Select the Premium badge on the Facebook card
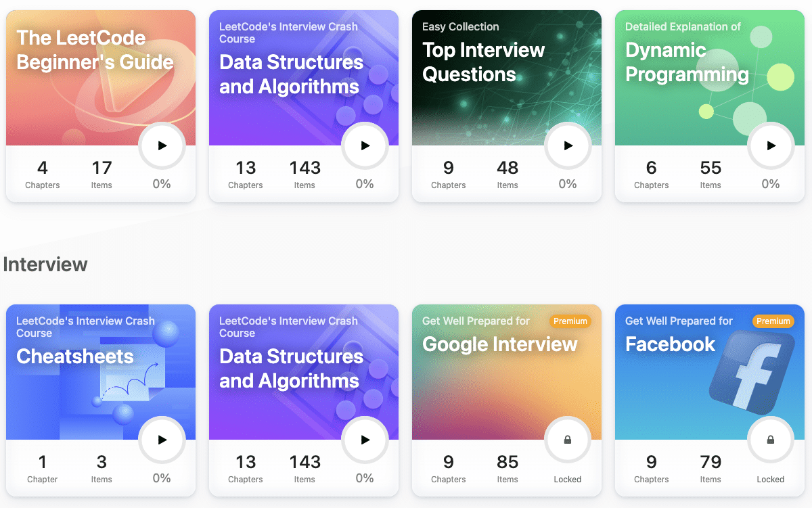Screen dimensions: 812x508 click(x=773, y=321)
